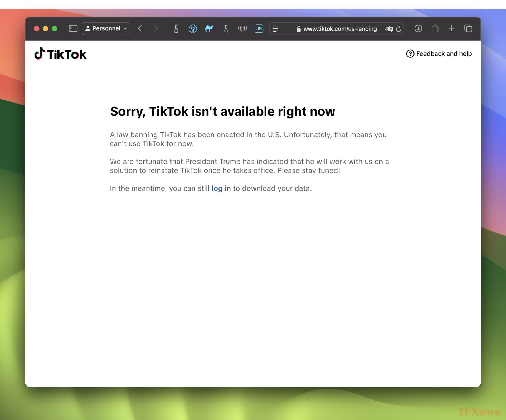Open the Downloads view in the toolbar

pyautogui.click(x=418, y=28)
